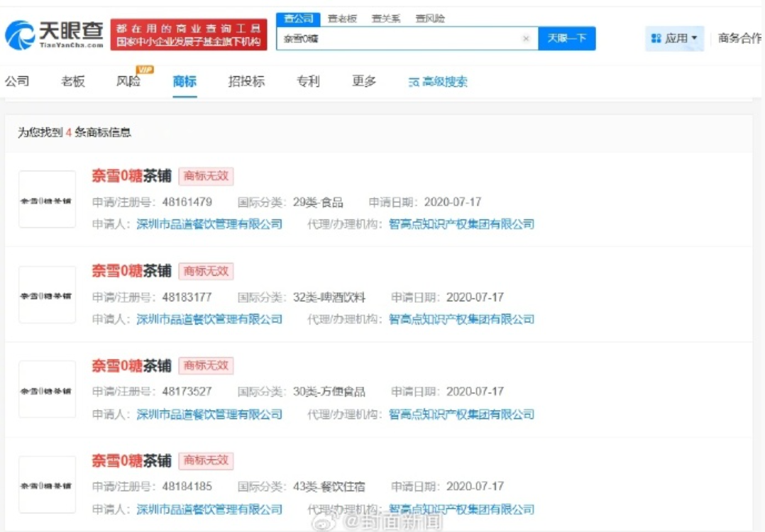Clear the search box using the × icon
This screenshot has height=532, width=765.
(x=526, y=38)
